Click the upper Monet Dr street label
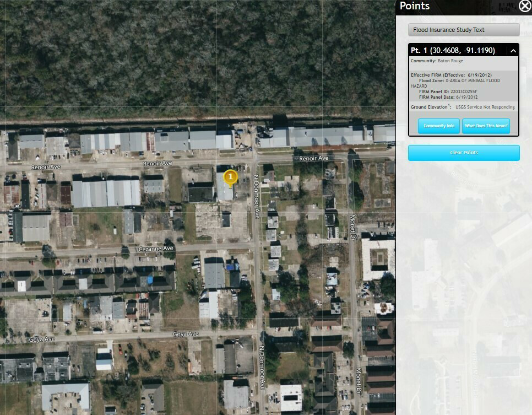The height and width of the screenshot is (415, 532). (x=352, y=228)
